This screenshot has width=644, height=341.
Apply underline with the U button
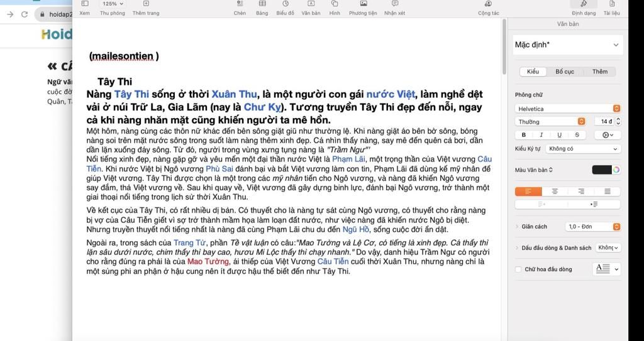pos(559,134)
